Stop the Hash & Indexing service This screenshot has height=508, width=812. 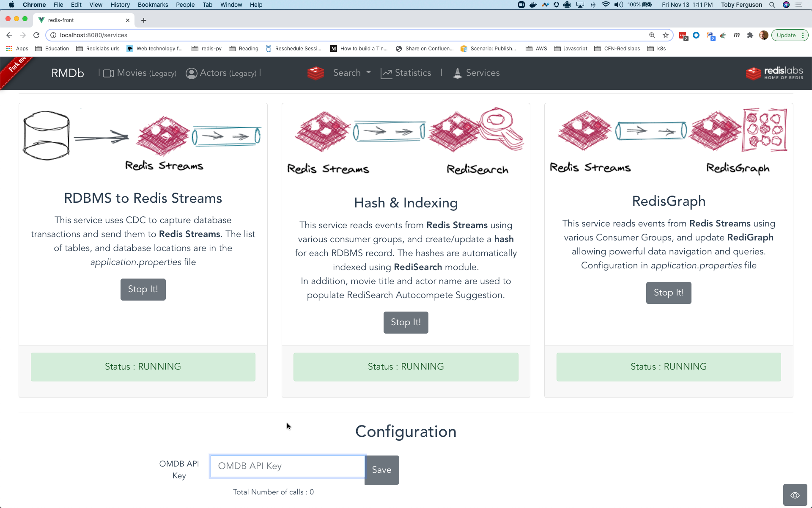click(x=406, y=323)
